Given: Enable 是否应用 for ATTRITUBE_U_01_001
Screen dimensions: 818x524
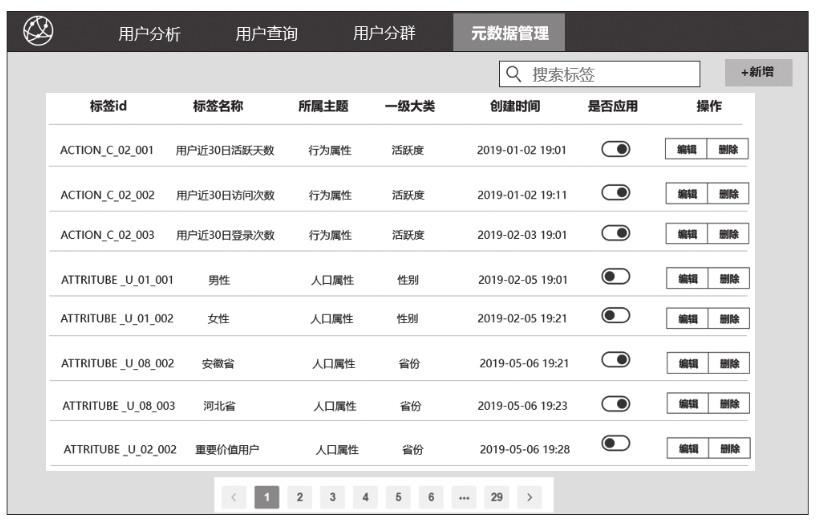Looking at the screenshot, I should click(x=616, y=276).
